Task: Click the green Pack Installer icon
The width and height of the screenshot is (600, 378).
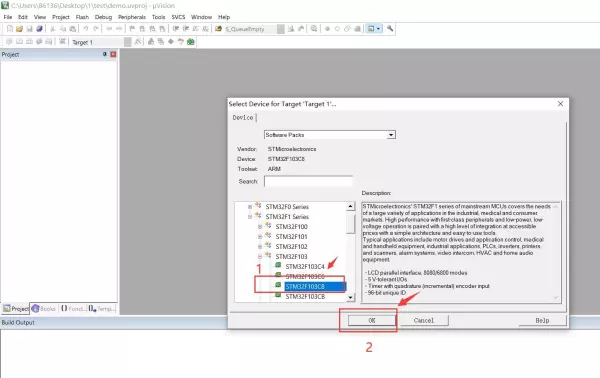Action: point(190,42)
